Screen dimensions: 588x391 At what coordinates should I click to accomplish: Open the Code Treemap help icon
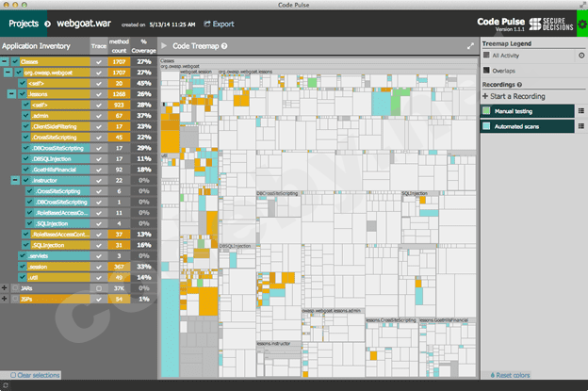(x=224, y=46)
